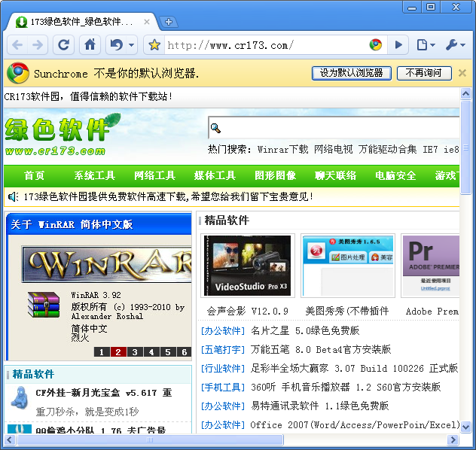
Task: Click the blue figure icon beside CF外挂
Action: (19, 397)
